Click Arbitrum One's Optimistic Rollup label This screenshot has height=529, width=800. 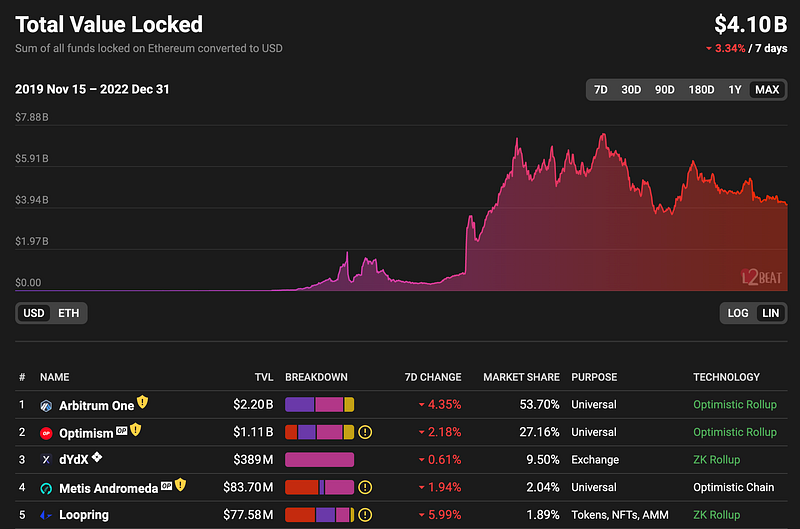[x=735, y=405]
